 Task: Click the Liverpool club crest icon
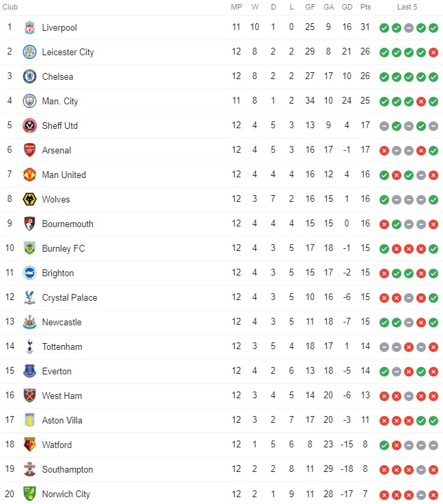pos(29,28)
